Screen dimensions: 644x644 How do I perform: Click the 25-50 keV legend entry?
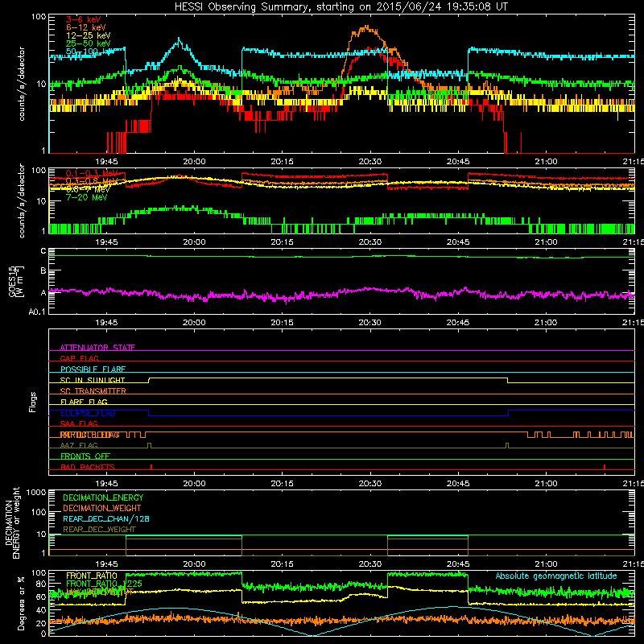coord(89,43)
